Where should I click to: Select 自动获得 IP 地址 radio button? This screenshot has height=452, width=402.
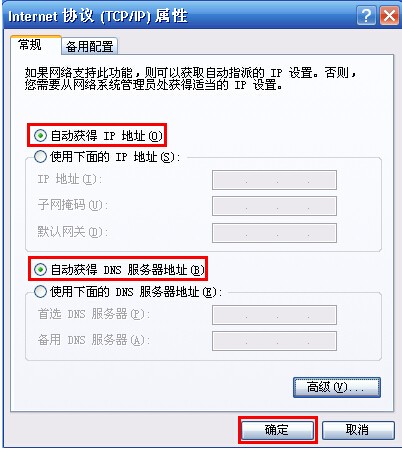point(40,136)
